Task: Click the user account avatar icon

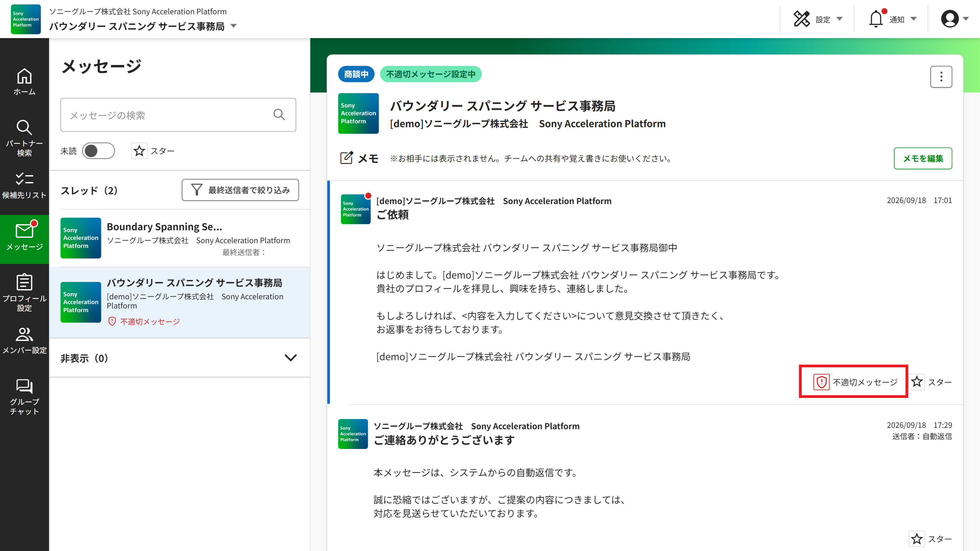Action: pos(950,19)
